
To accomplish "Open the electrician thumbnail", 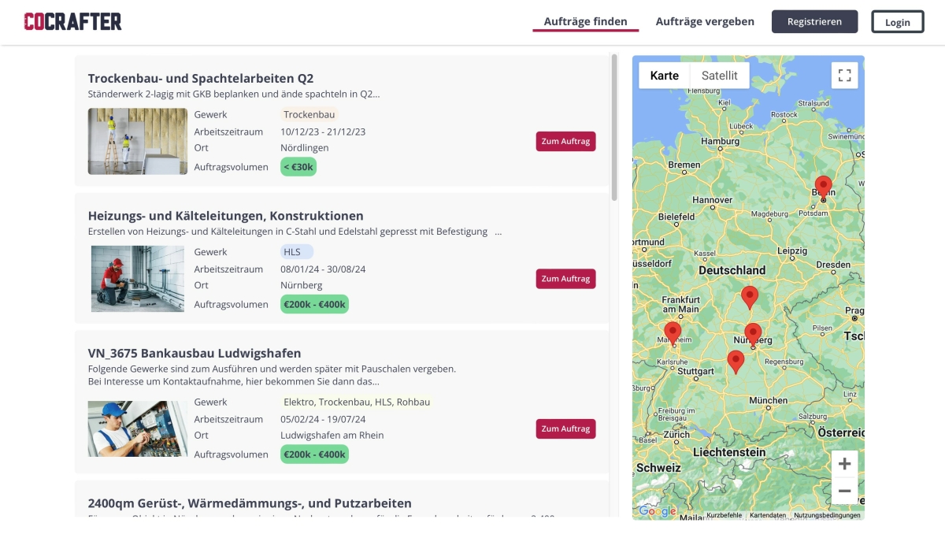I will [138, 429].
